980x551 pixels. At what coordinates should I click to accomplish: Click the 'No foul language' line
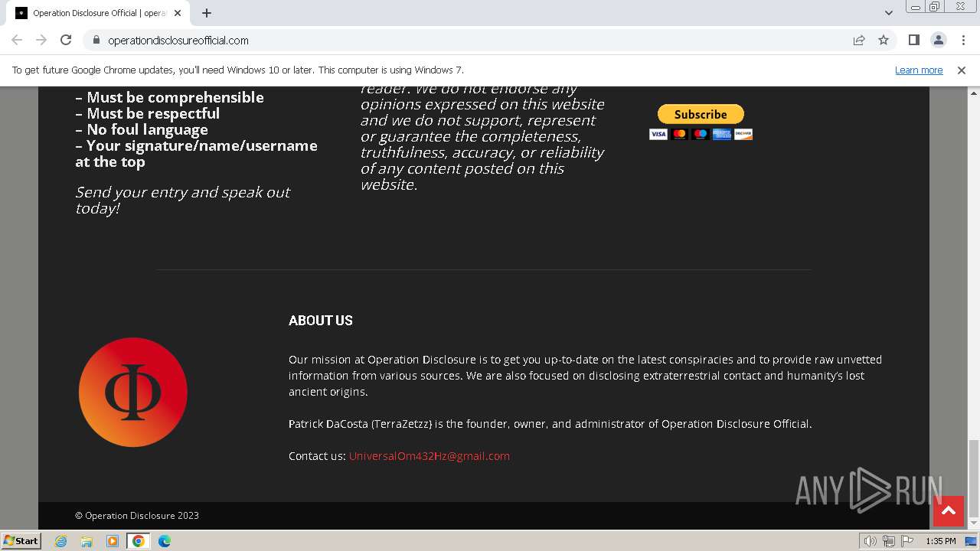(x=142, y=129)
